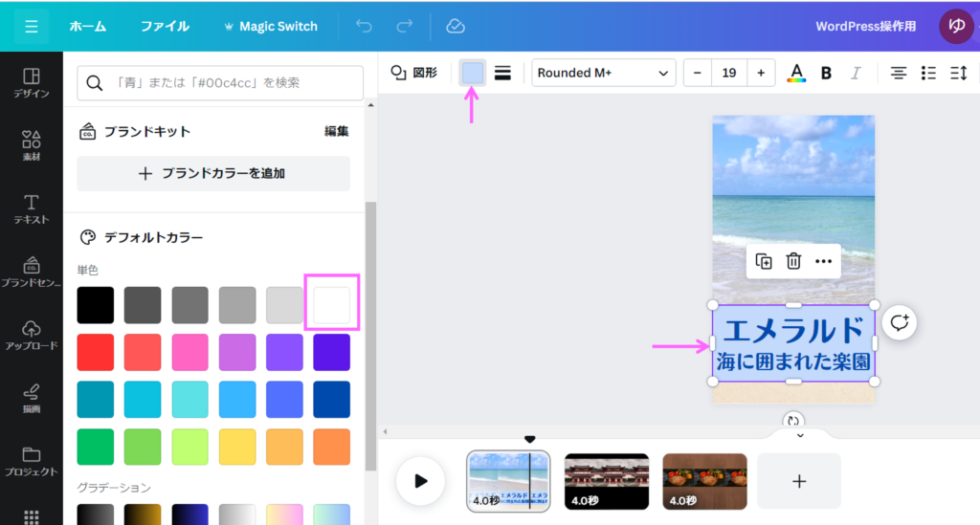The image size is (980, 525).
Task: Click the cloud save status icon
Action: [456, 26]
